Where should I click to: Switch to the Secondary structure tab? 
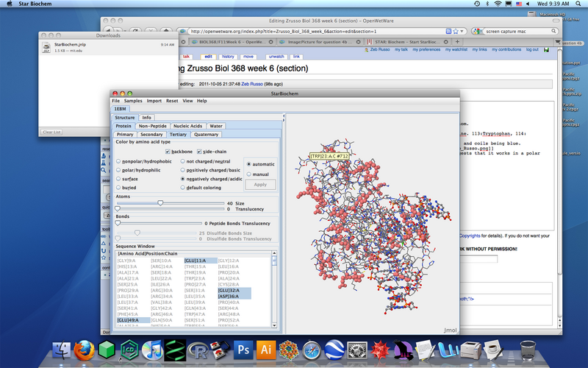pos(151,134)
